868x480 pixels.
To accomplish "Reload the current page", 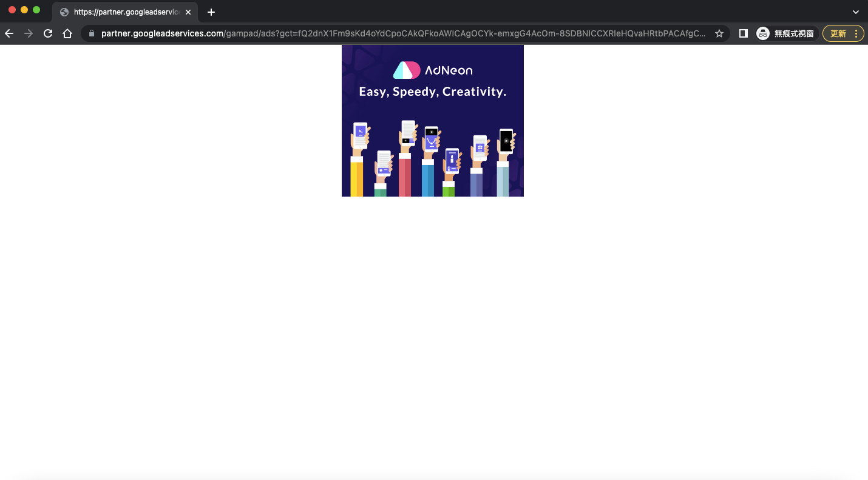I will tap(48, 33).
